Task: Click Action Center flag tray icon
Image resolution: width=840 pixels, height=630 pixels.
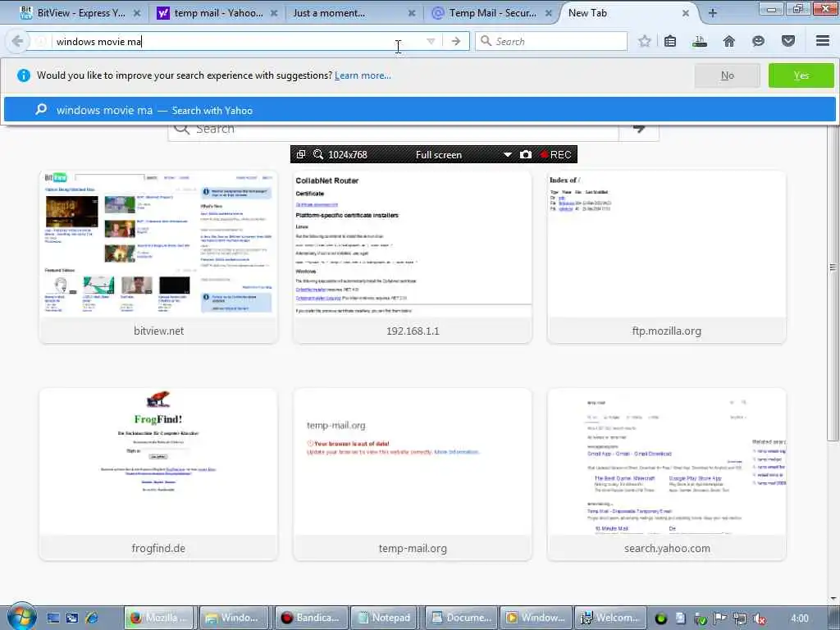Action: click(x=720, y=619)
